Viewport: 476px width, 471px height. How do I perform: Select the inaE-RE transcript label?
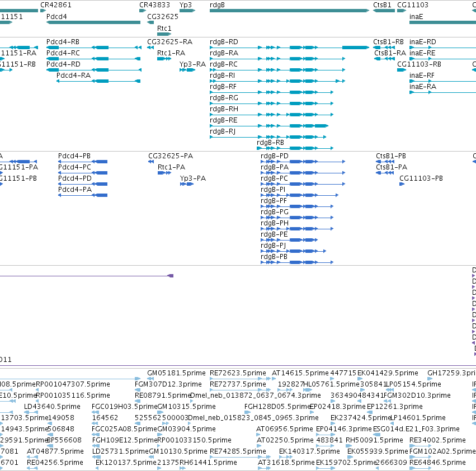pyautogui.click(x=422, y=53)
